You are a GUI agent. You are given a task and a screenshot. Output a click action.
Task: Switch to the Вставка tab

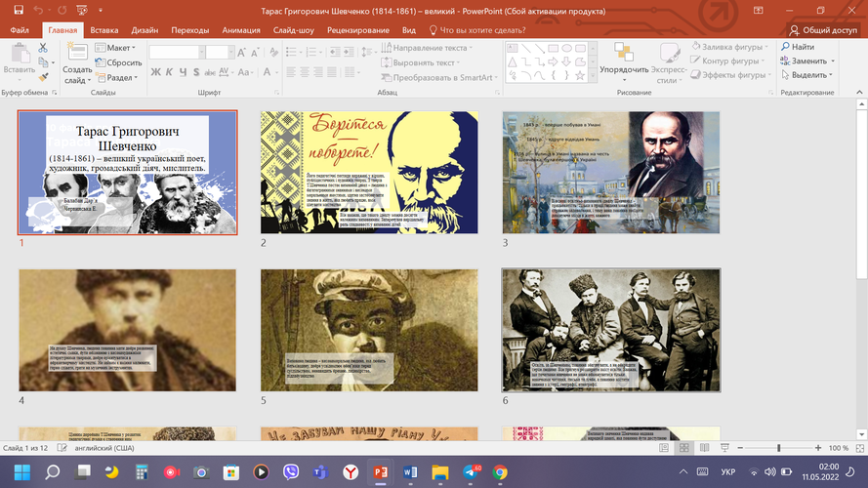[104, 30]
